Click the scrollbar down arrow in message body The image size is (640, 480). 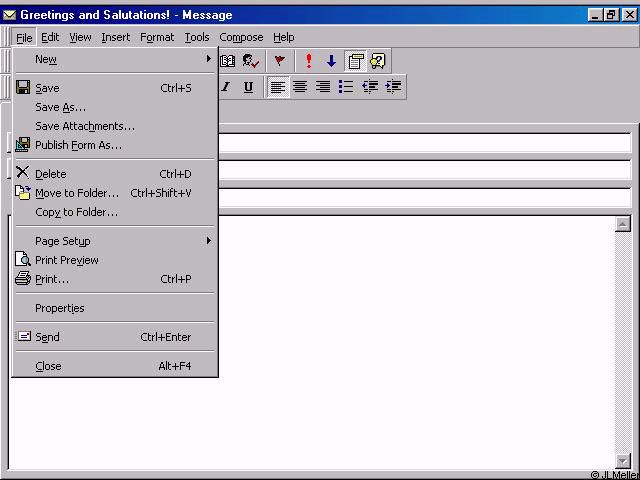(x=623, y=461)
